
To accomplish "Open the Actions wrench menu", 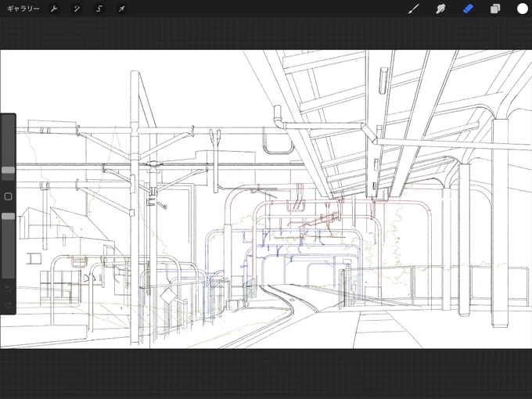I will coord(54,9).
